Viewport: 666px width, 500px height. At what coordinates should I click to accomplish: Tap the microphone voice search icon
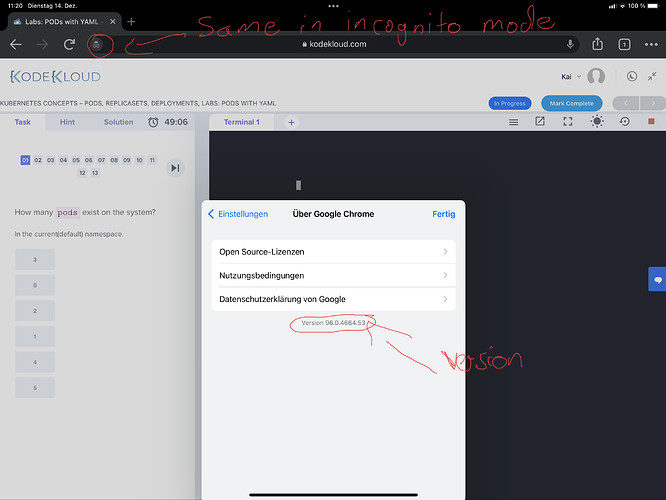coord(570,44)
